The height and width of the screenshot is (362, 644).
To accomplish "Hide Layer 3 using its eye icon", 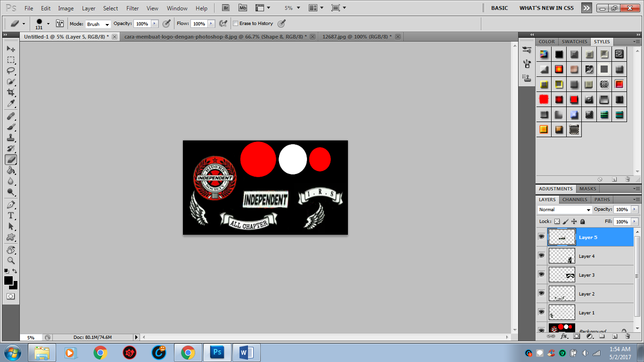I will click(x=541, y=274).
